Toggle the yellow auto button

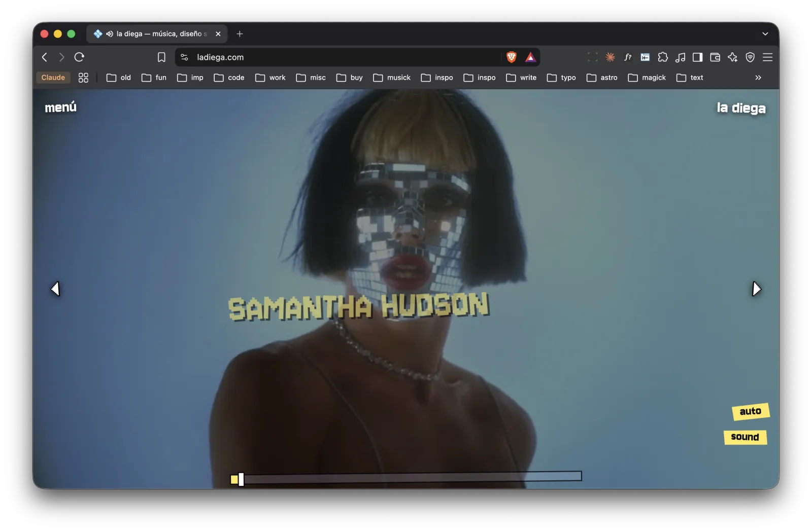point(751,411)
